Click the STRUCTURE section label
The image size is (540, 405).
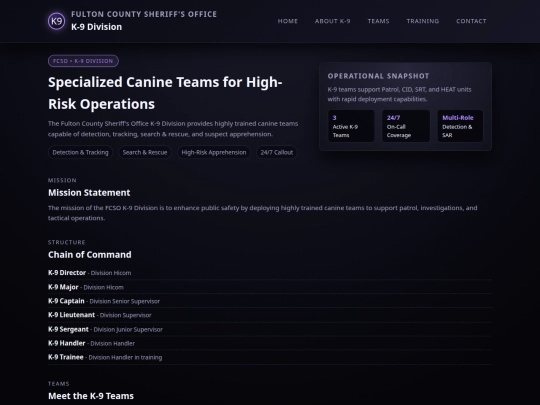pyautogui.click(x=66, y=242)
